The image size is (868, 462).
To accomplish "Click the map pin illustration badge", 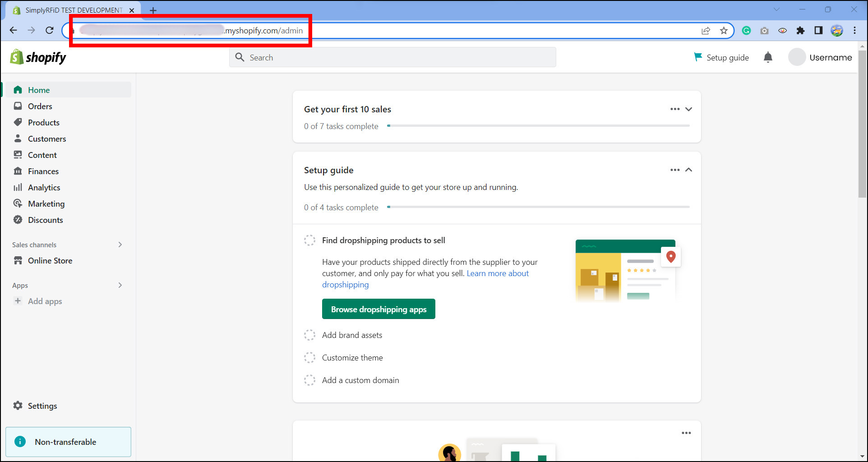I will pos(671,257).
